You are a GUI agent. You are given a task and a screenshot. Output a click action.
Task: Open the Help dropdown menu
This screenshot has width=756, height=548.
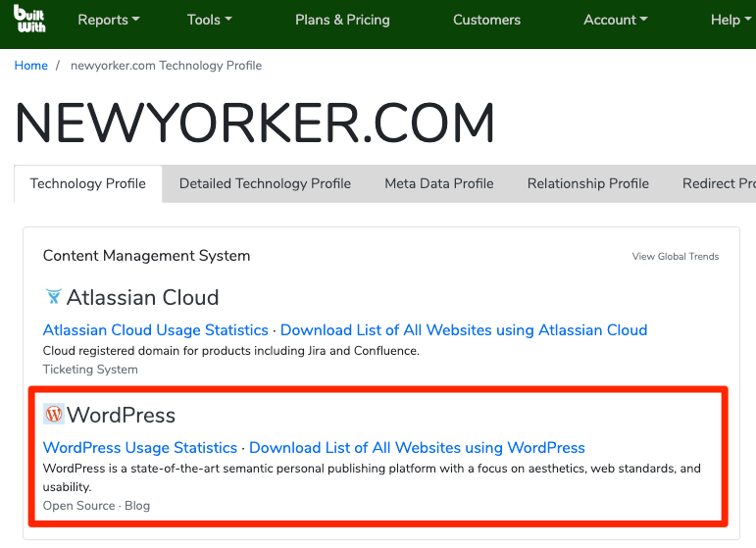click(x=730, y=20)
